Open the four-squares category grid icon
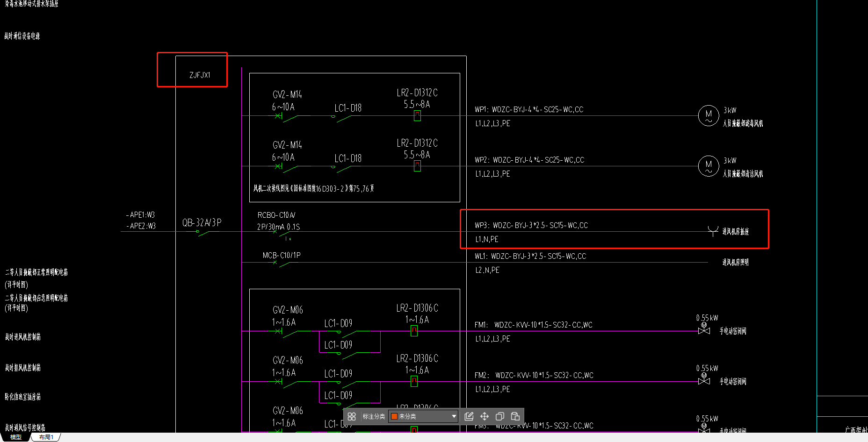868x442 pixels. 352,416
